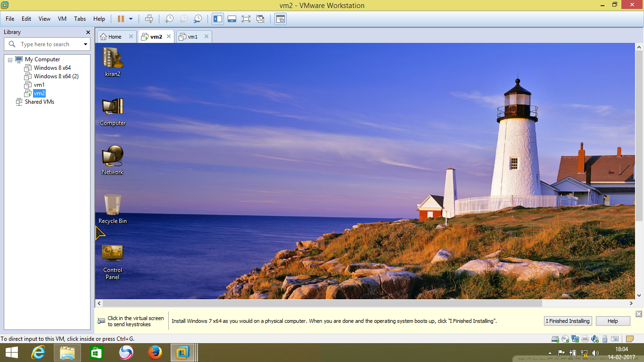Toggle the console view button
The image size is (644, 362).
tap(281, 19)
